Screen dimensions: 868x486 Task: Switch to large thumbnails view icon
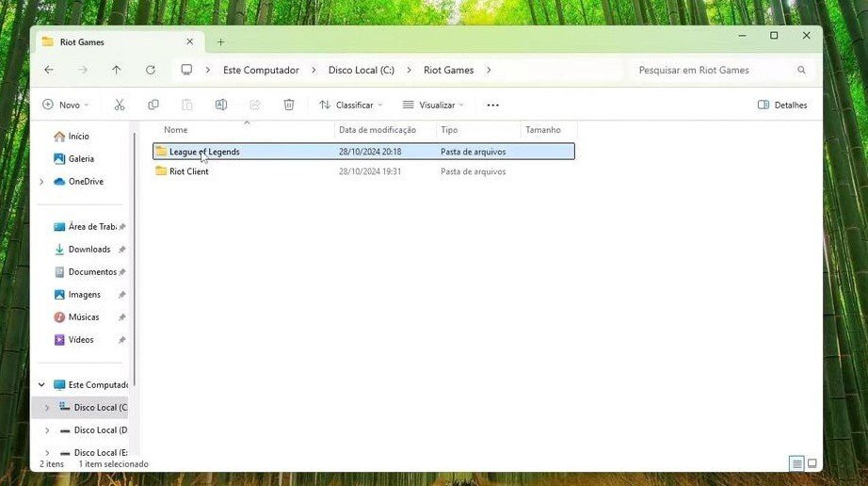coord(812,463)
